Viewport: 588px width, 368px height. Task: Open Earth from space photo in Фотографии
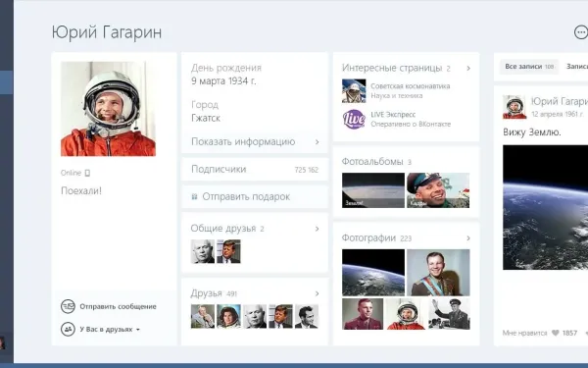pos(373,273)
